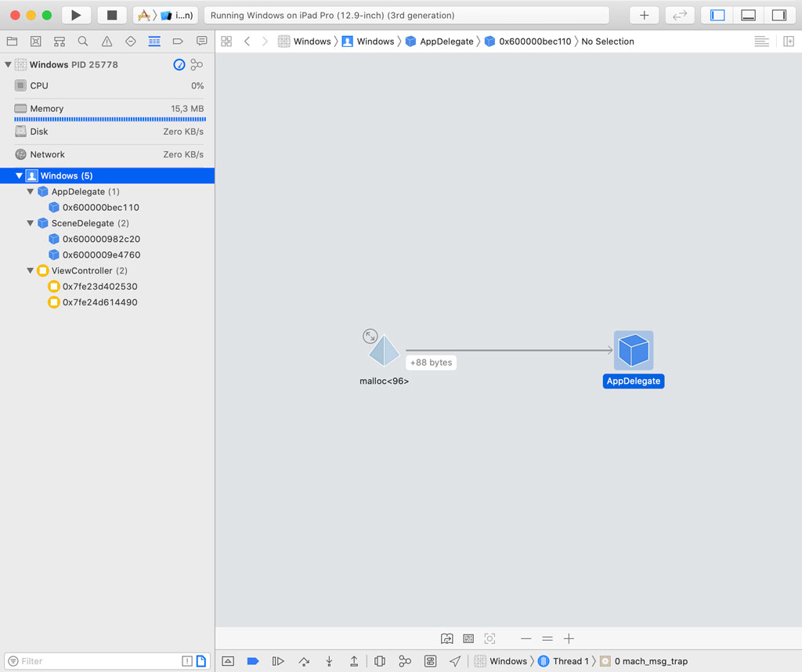Click the Debug View Hierarchy icon
This screenshot has height=672, width=802.
pos(379,661)
